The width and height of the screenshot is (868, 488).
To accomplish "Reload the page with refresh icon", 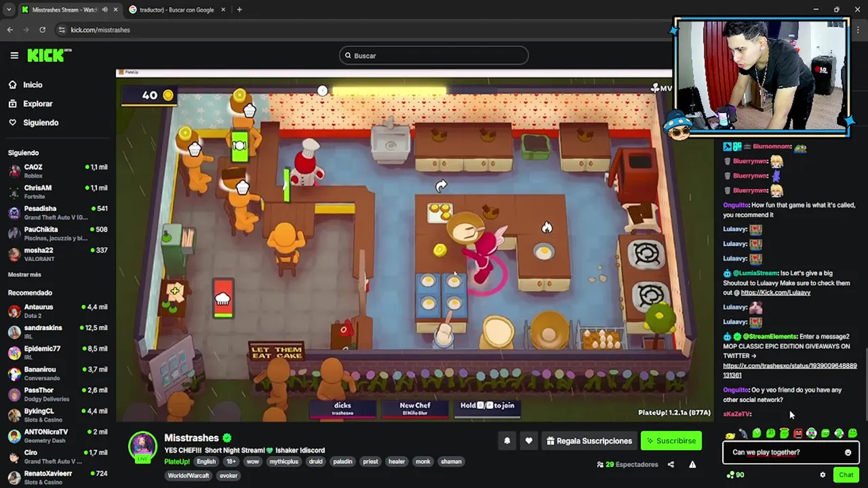I will (42, 30).
